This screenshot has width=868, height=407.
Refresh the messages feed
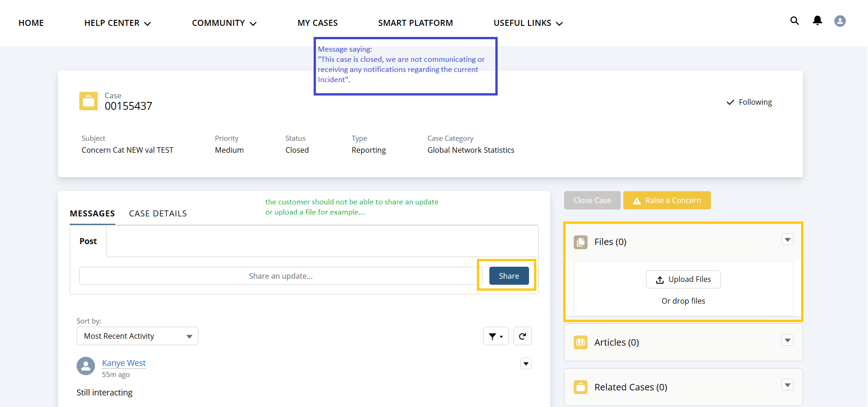coord(522,336)
